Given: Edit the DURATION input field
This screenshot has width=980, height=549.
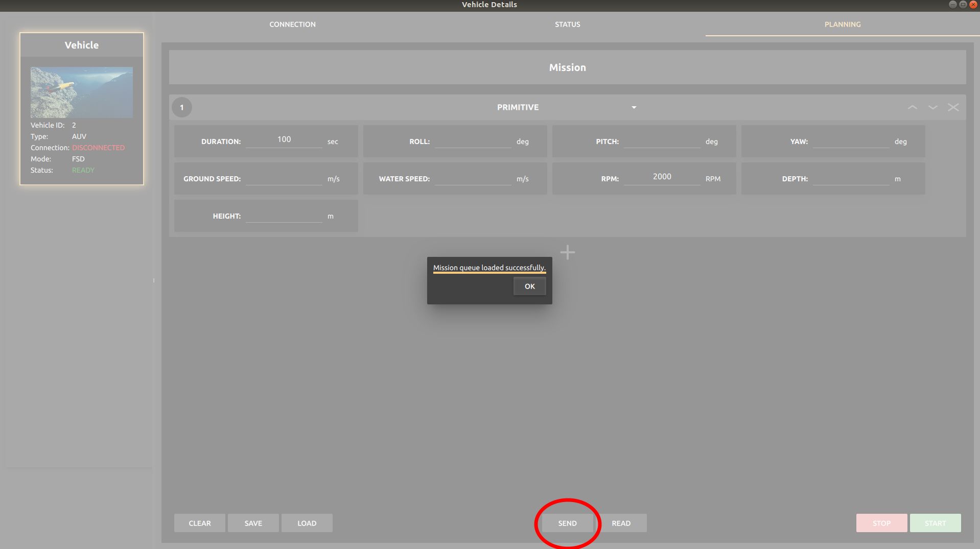Looking at the screenshot, I should click(284, 140).
